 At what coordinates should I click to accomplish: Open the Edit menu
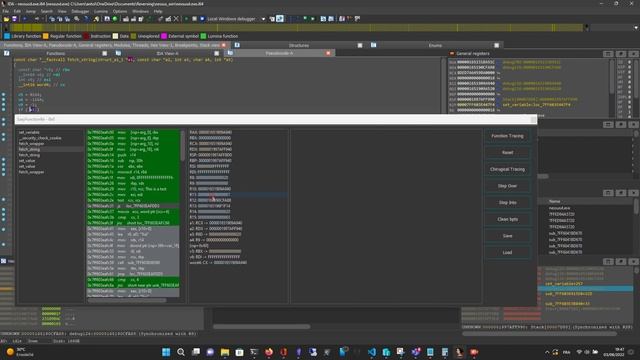tap(17, 11)
